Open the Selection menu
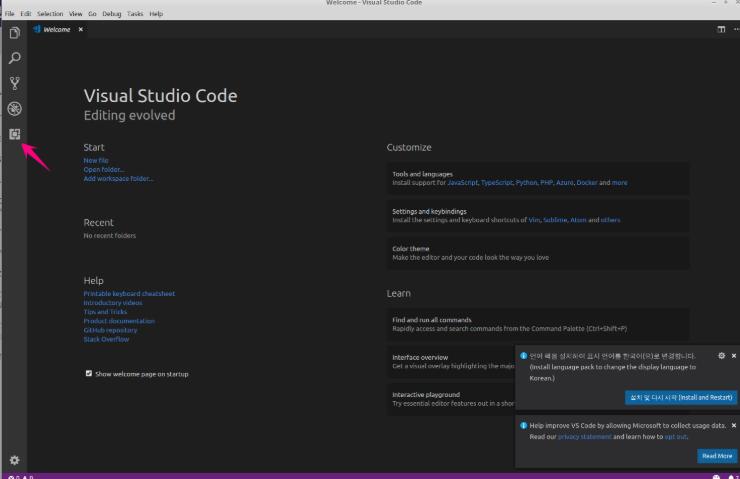The image size is (740, 479). click(x=50, y=14)
